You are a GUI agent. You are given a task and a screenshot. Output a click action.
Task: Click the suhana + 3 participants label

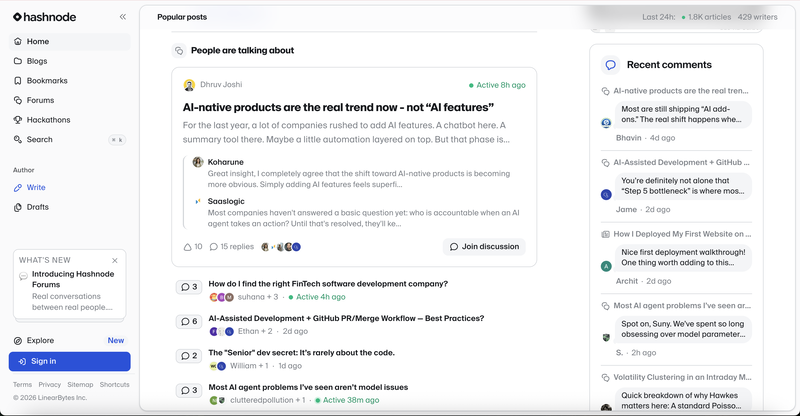tap(258, 297)
